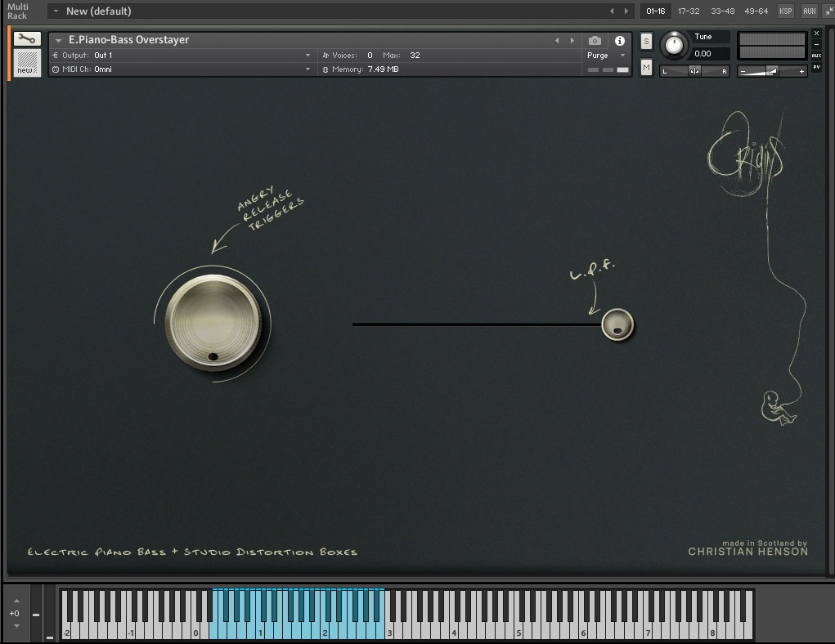The image size is (835, 644).
Task: Toggle Solo for the instrument
Action: coord(646,41)
